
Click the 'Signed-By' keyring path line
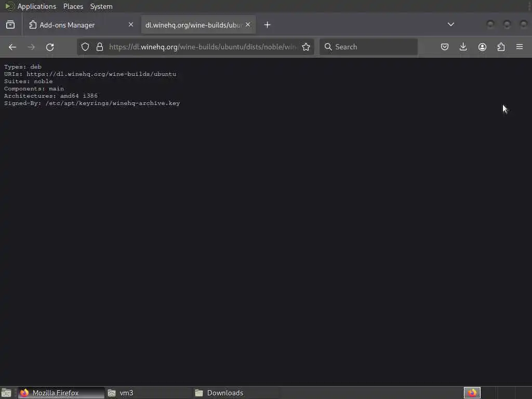92,103
